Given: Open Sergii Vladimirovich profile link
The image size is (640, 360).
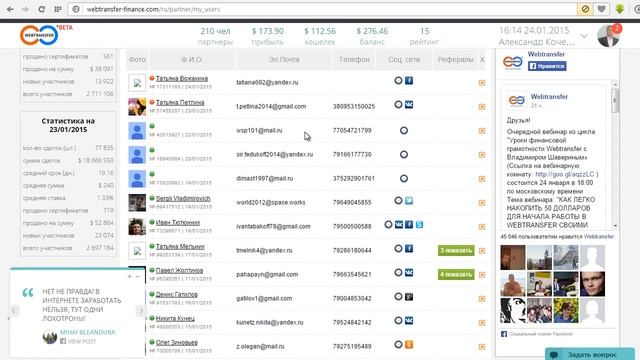Looking at the screenshot, I should pos(183,198).
